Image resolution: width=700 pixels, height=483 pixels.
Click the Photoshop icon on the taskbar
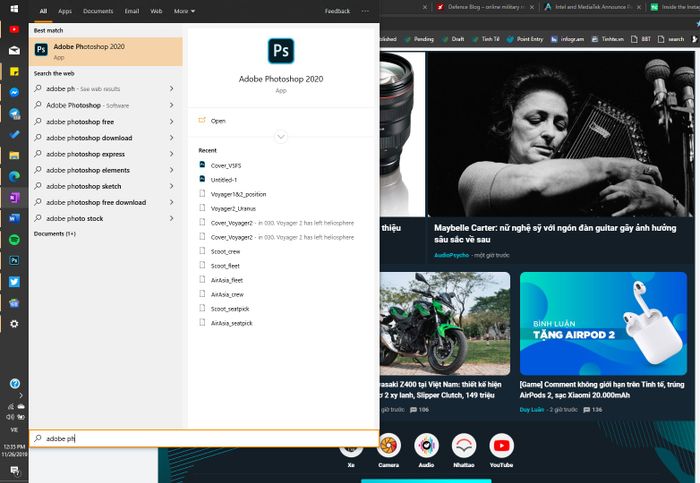pos(14,260)
